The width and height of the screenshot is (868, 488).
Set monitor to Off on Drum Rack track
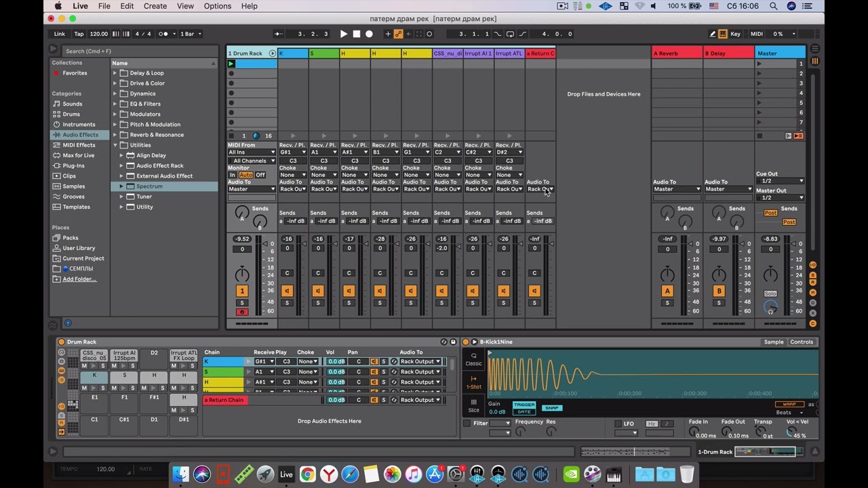tap(260, 175)
